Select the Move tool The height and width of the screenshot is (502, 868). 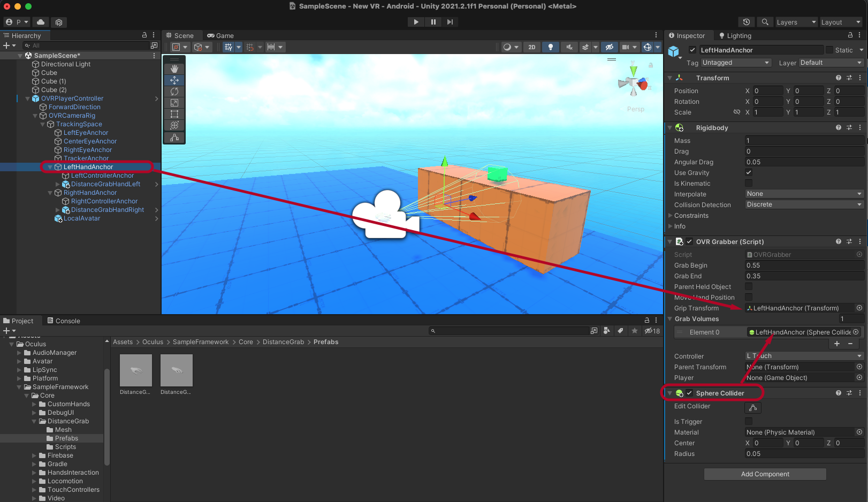174,80
